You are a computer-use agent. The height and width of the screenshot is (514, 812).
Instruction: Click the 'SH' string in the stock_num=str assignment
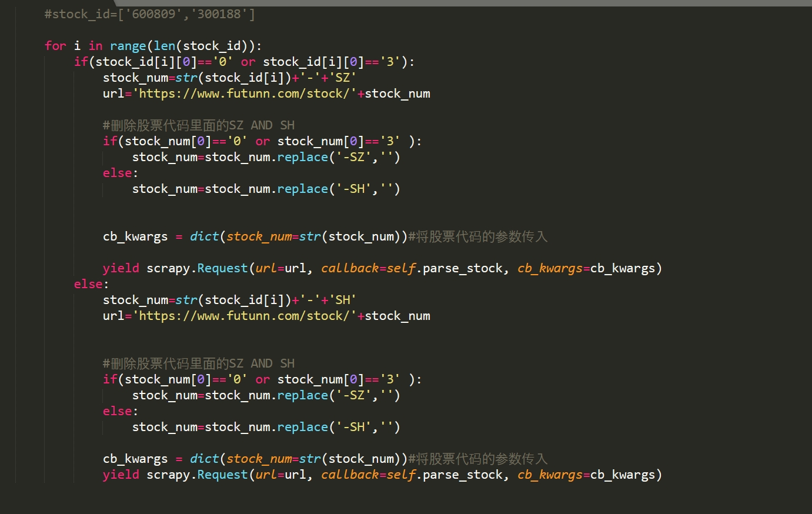click(342, 300)
